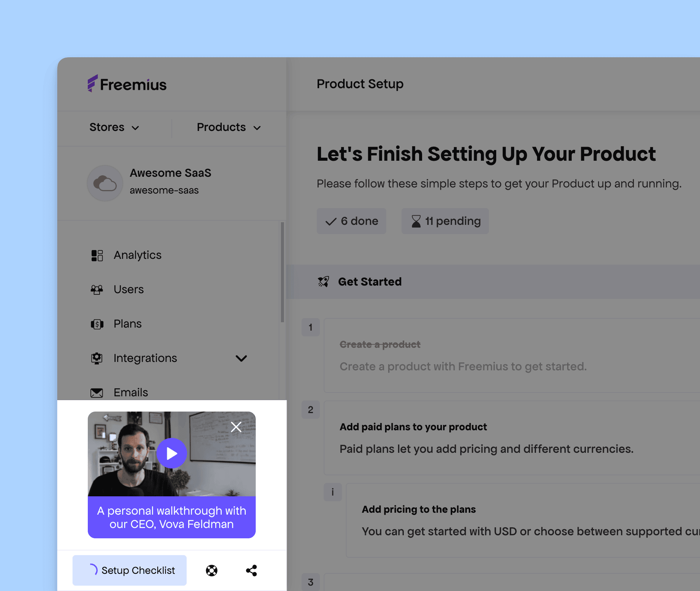The height and width of the screenshot is (591, 700).
Task: Click the share icon
Action: click(x=252, y=570)
